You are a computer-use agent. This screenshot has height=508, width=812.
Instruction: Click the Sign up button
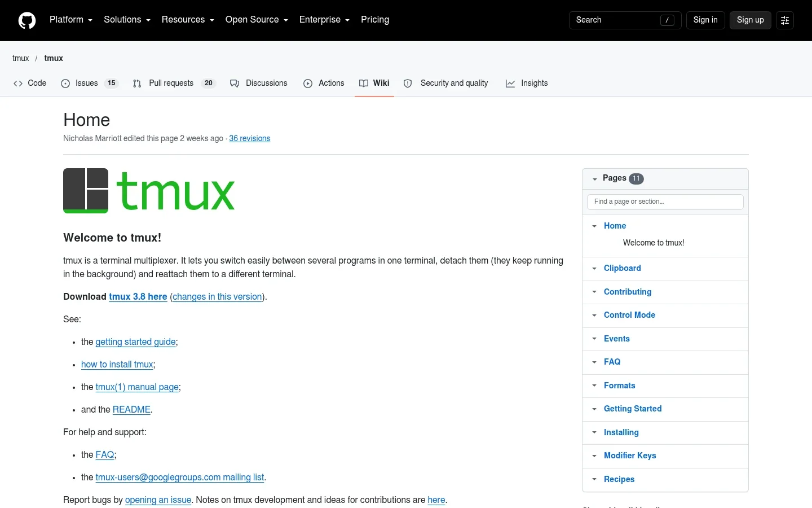751,20
